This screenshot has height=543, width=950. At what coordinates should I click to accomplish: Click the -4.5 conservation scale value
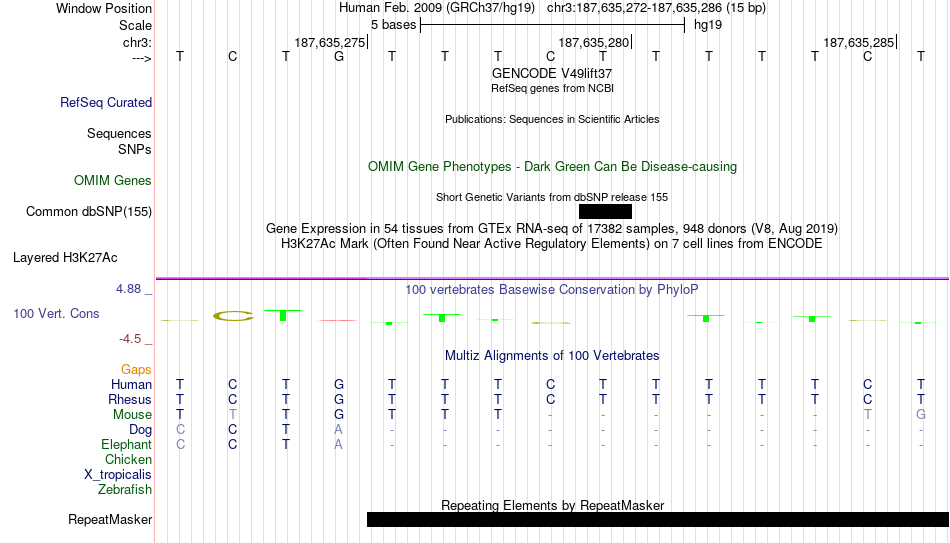click(130, 339)
